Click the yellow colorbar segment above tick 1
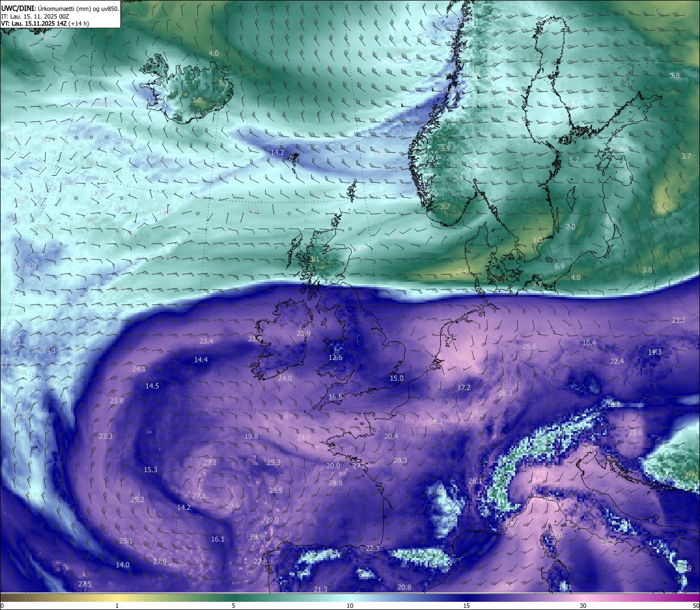The width and height of the screenshot is (700, 610). click(x=117, y=597)
